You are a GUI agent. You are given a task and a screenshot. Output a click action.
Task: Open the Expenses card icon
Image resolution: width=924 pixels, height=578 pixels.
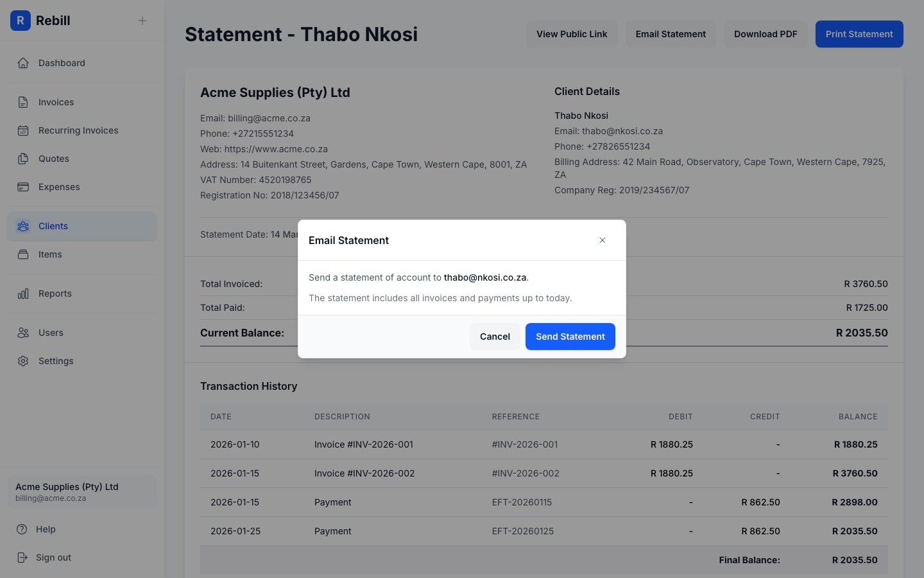pos(23,187)
